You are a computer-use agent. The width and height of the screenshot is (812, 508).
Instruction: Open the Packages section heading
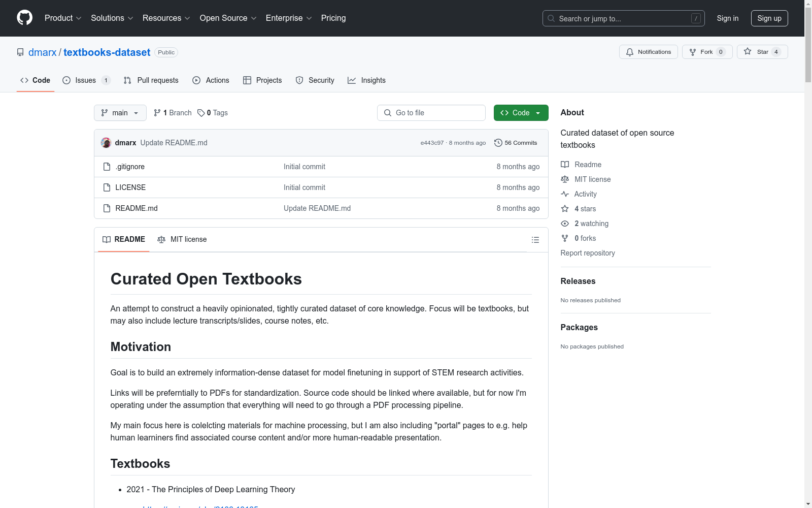click(x=579, y=327)
